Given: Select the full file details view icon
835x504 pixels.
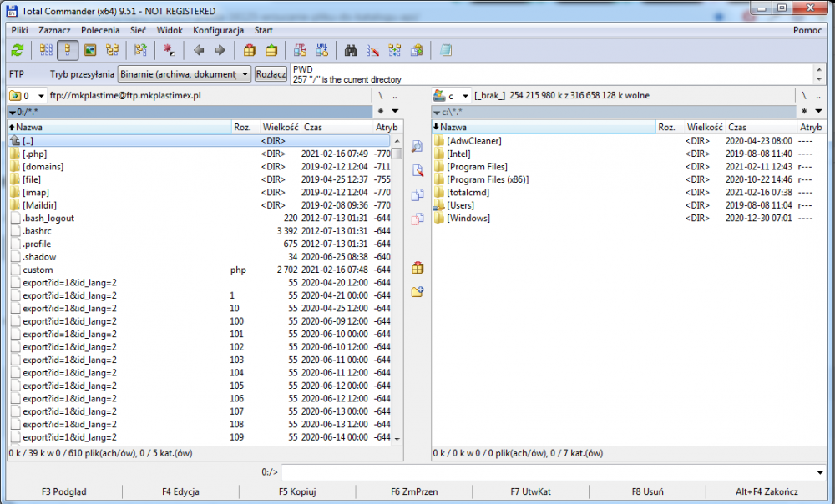Looking at the screenshot, I should click(68, 51).
